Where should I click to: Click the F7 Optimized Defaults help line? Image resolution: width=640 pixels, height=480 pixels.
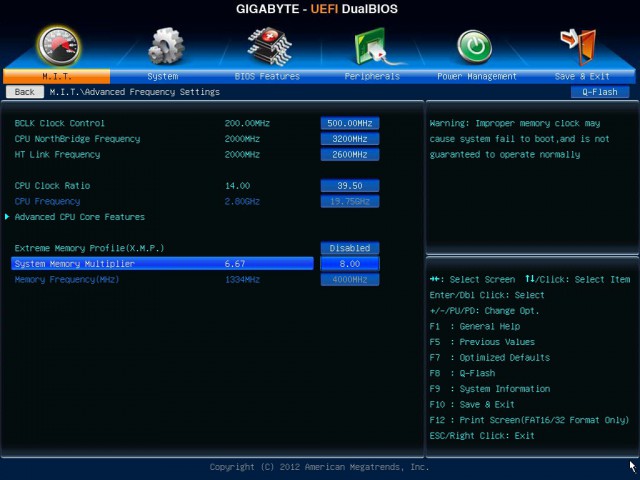click(x=489, y=358)
